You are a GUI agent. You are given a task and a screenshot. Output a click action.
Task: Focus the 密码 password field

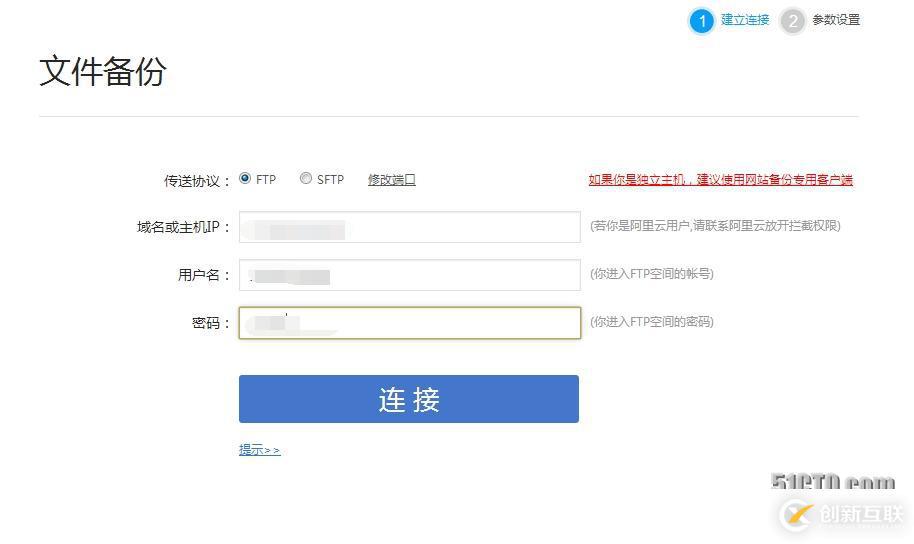click(x=409, y=323)
